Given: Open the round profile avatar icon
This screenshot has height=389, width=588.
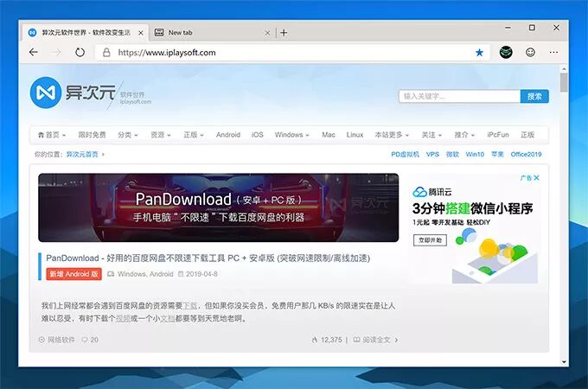Looking at the screenshot, I should point(506,52).
